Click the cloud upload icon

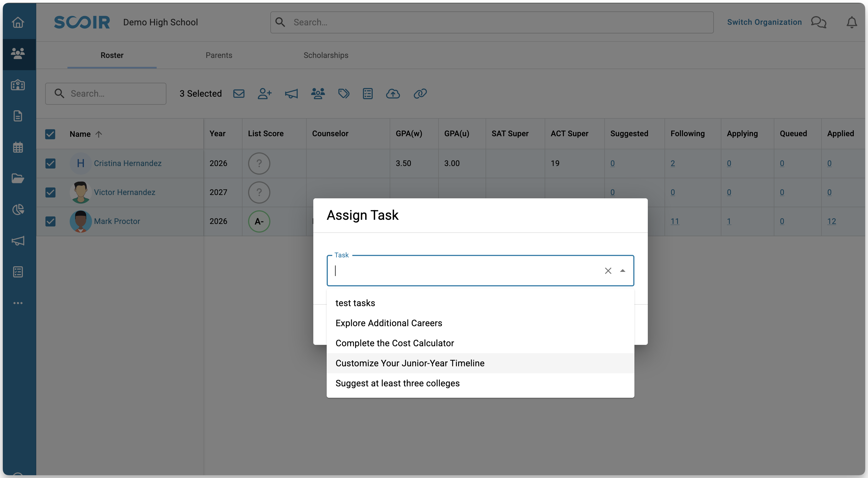click(x=392, y=94)
